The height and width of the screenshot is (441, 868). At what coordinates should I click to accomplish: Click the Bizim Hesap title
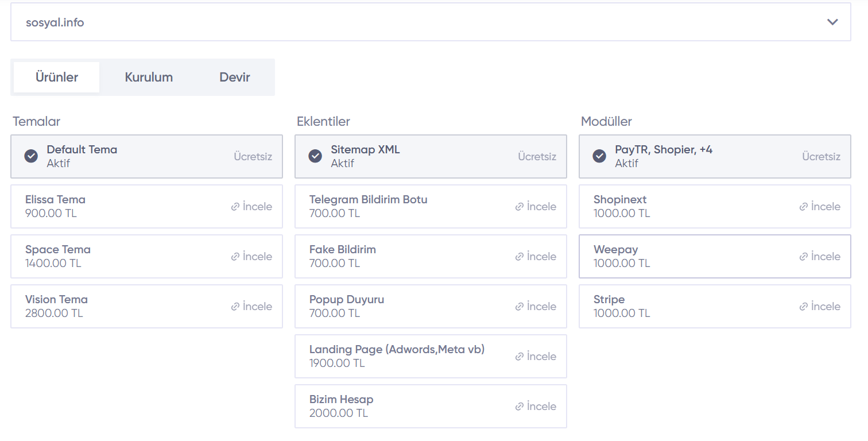[x=341, y=400]
